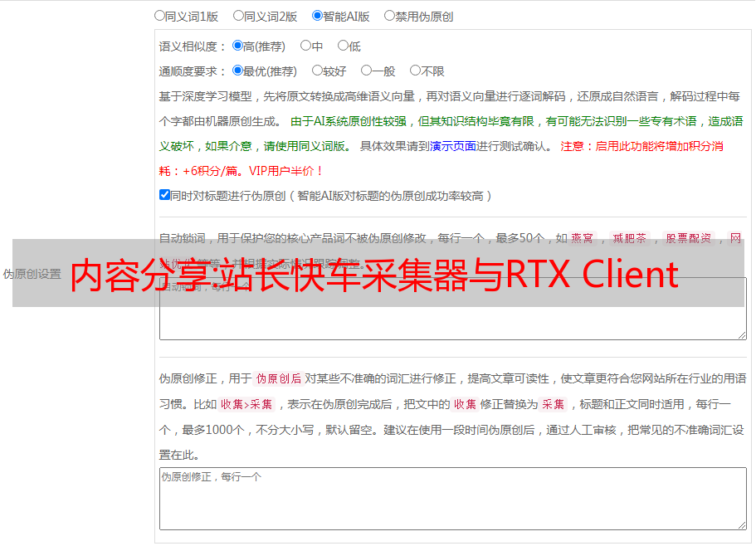Click into the 自动锁词 textarea
Screen dimensions: 756x546
tap(453, 309)
